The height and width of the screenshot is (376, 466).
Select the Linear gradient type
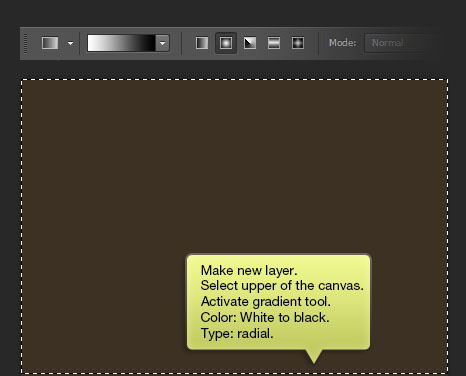(x=202, y=43)
